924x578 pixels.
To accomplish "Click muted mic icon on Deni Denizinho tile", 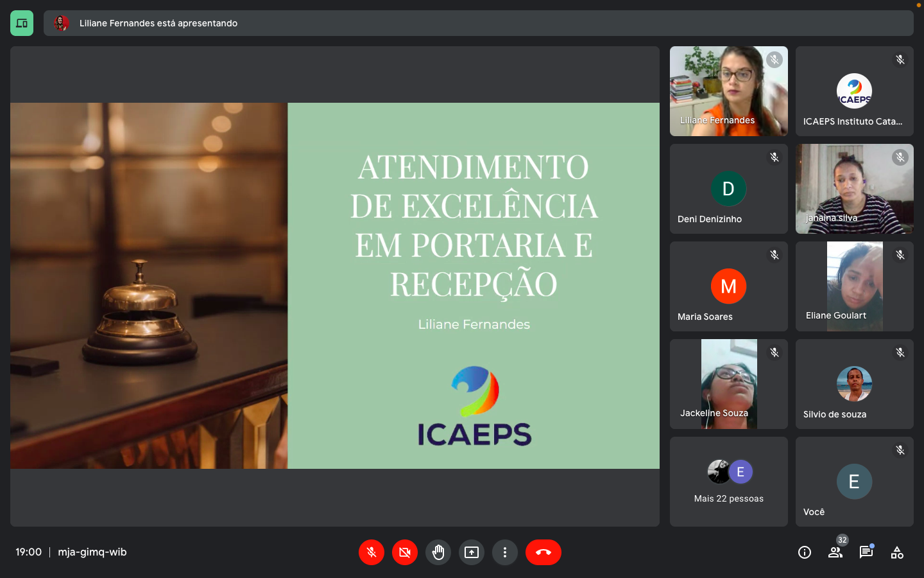I will [774, 157].
